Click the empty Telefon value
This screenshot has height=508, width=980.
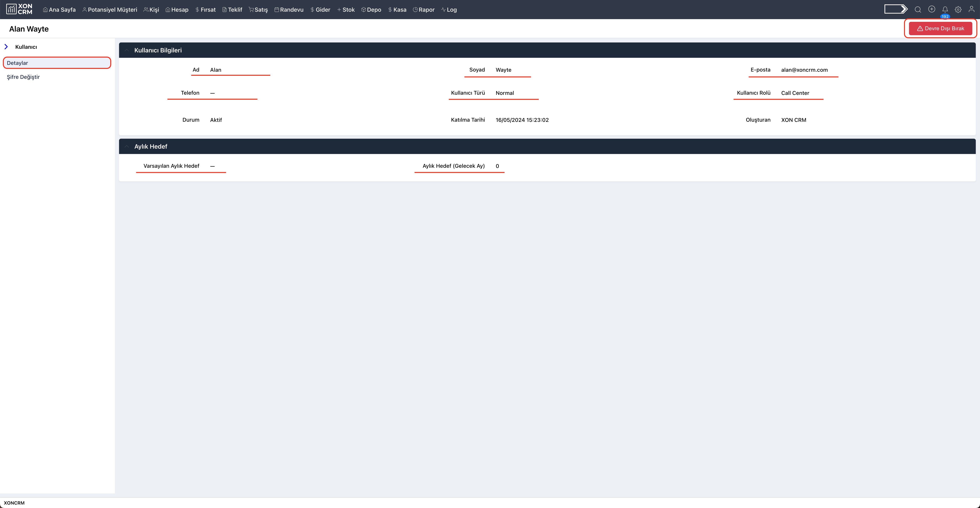point(212,93)
